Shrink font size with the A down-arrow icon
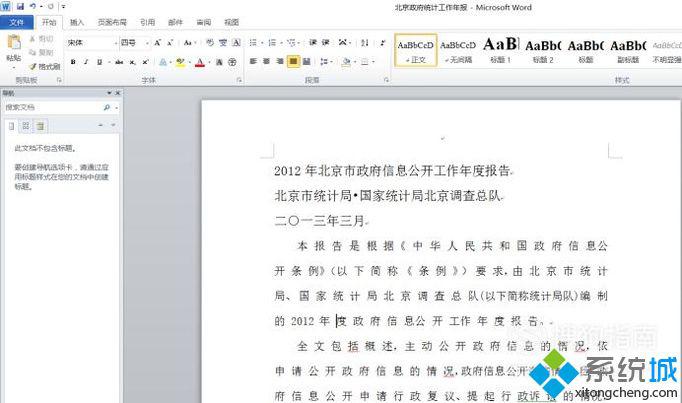 click(170, 43)
